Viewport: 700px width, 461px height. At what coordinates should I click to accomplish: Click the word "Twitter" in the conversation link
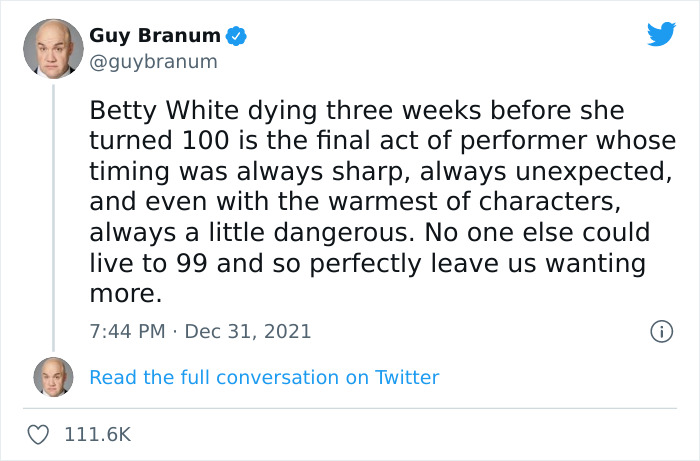(x=407, y=377)
